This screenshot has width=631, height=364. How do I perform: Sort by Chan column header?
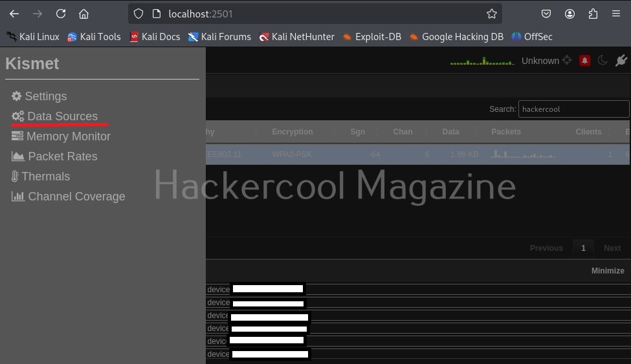[x=403, y=132]
